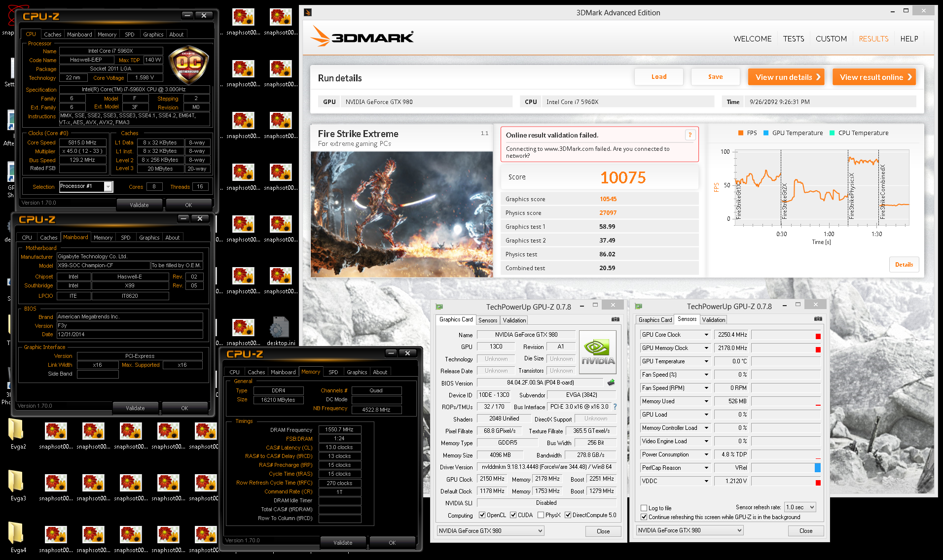The width and height of the screenshot is (943, 560).
Task: Click the Bus Interface question mark in GPU-Z
Action: (615, 407)
